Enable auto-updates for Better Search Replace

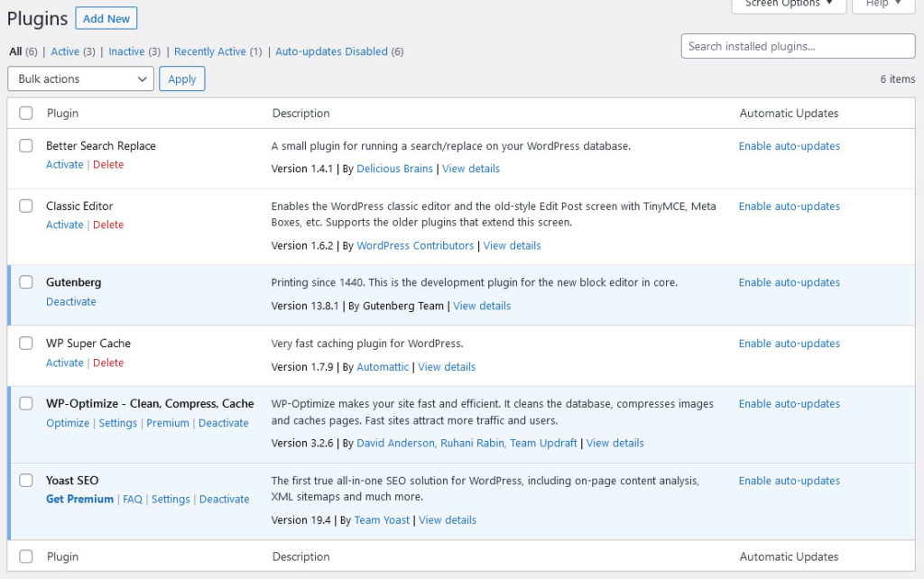click(x=790, y=146)
